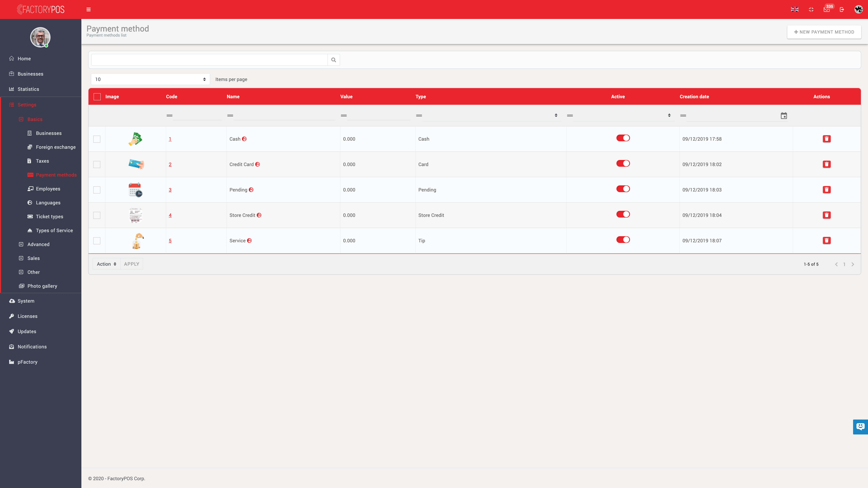Open the bulk Action dropdown
The image size is (868, 488).
click(x=106, y=264)
